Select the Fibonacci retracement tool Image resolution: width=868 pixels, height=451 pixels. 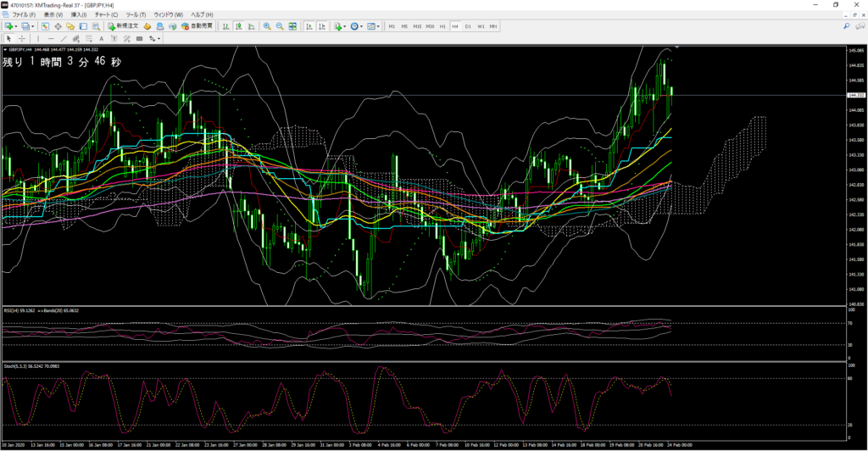88,38
